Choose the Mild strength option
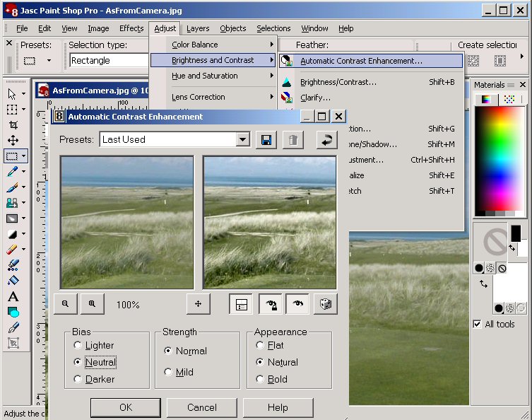This screenshot has width=532, height=420. pos(168,372)
